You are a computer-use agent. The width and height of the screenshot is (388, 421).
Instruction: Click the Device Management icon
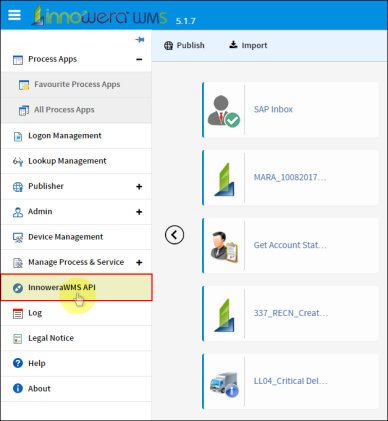(18, 237)
